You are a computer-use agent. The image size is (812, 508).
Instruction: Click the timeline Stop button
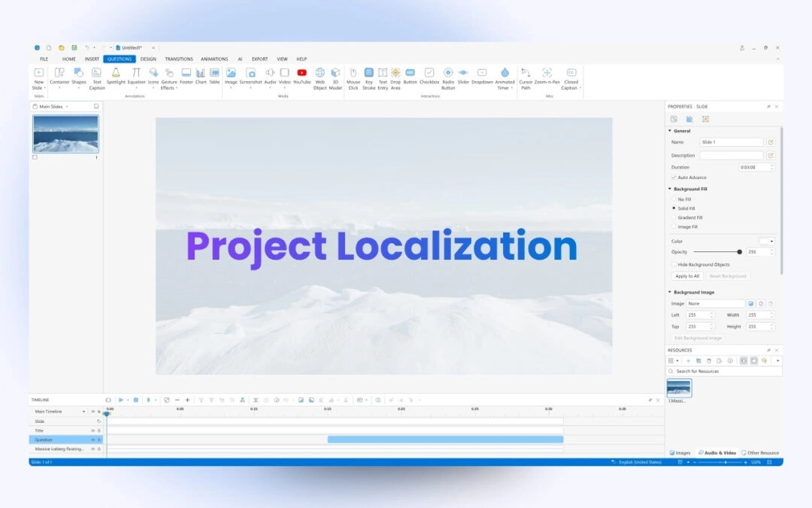point(136,400)
